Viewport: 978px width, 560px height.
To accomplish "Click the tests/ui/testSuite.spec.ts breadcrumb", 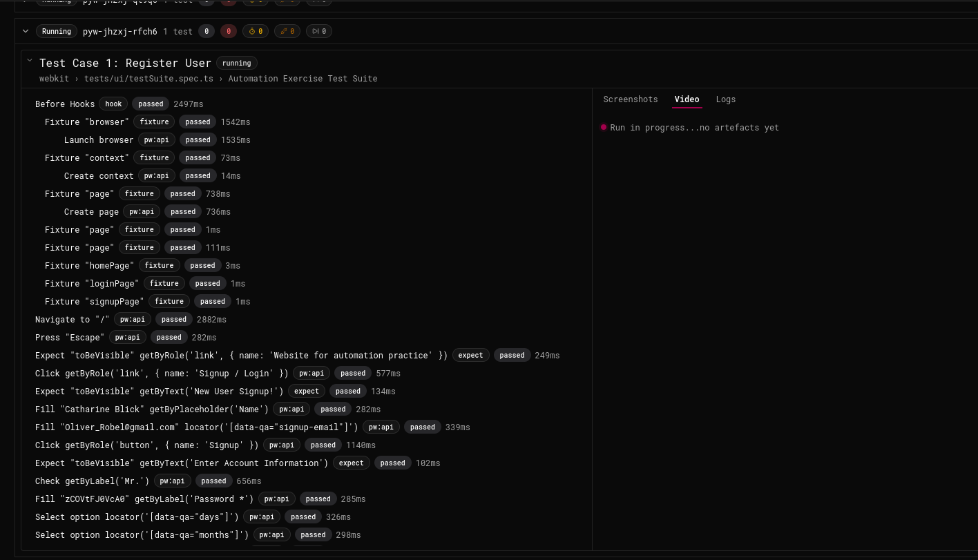I will click(x=149, y=79).
